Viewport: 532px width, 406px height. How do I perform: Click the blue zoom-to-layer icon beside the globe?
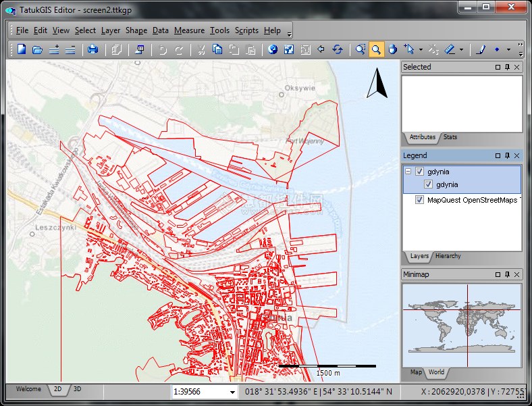click(x=289, y=49)
